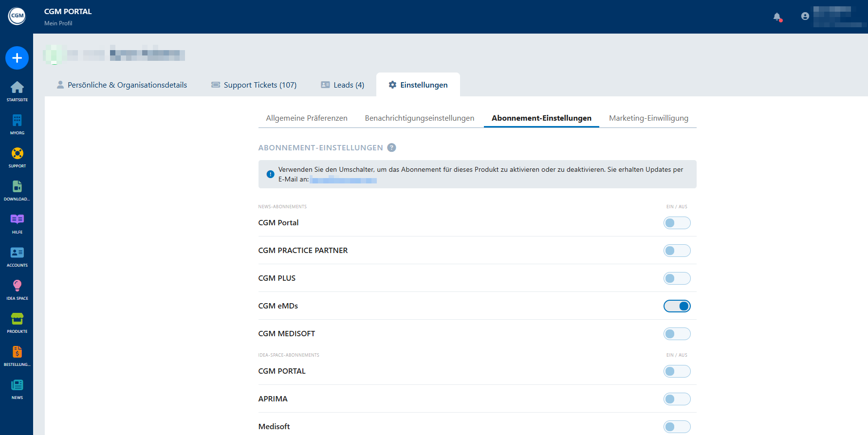This screenshot has height=435, width=868.
Task: Go to Startseite in sidebar
Action: point(17,91)
